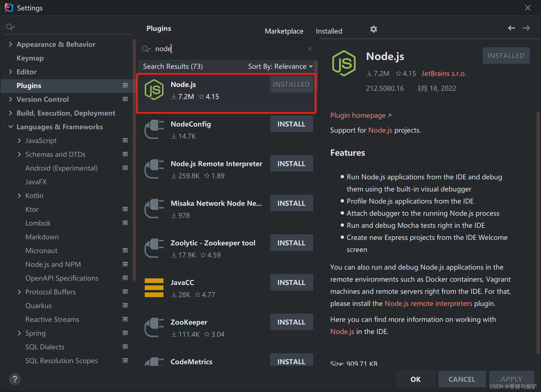541x392 pixels.
Task: Confirm settings with OK
Action: tap(416, 379)
